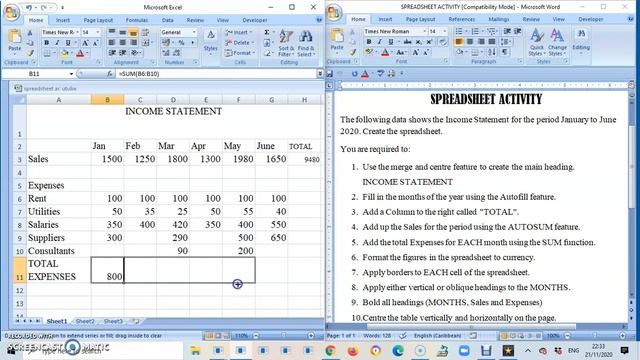The image size is (640, 360).
Task: Toggle Wrap Text in Excel
Action: [145, 32]
